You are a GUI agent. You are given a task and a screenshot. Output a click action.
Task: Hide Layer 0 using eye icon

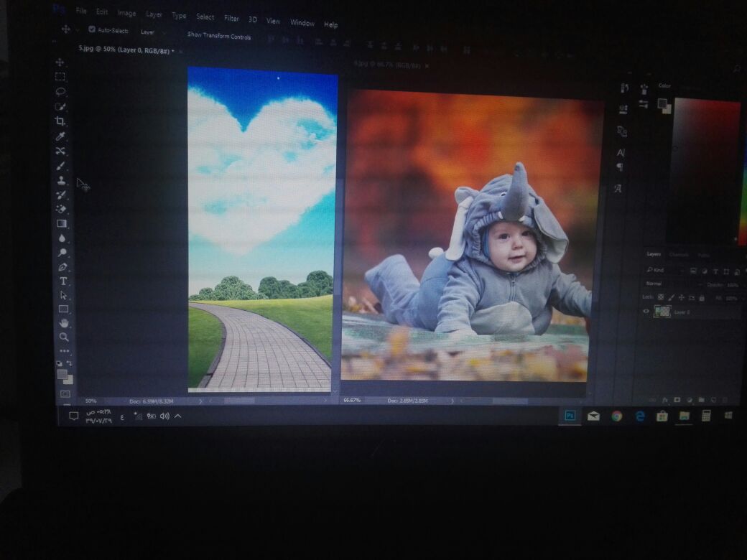[x=646, y=312]
